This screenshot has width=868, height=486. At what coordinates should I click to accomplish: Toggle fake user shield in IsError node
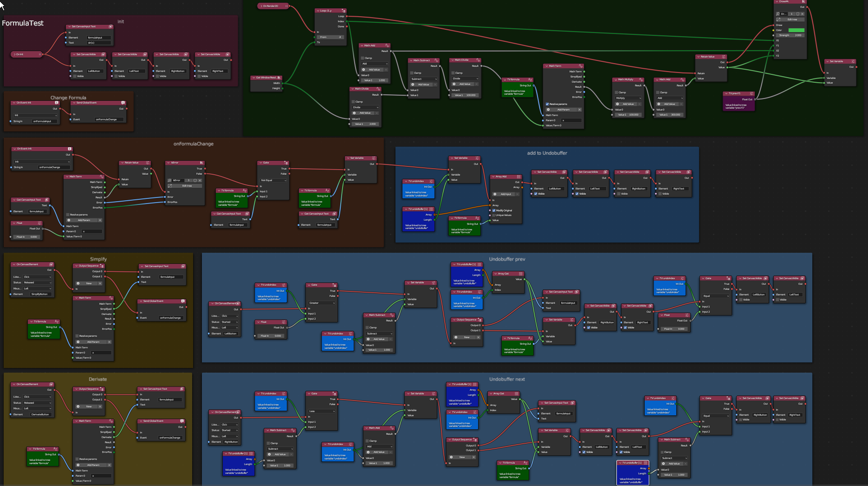(195, 180)
